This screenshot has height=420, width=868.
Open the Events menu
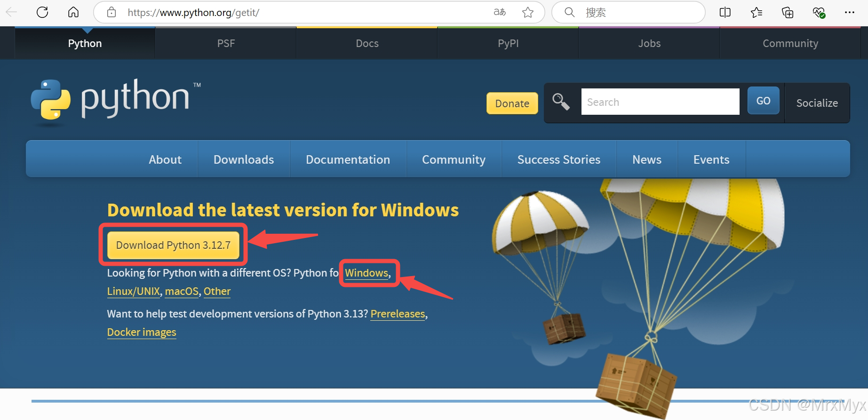coord(711,159)
